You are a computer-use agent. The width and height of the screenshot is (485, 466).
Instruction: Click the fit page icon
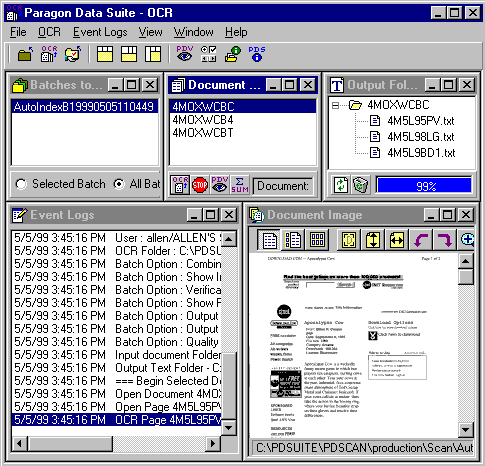(349, 239)
